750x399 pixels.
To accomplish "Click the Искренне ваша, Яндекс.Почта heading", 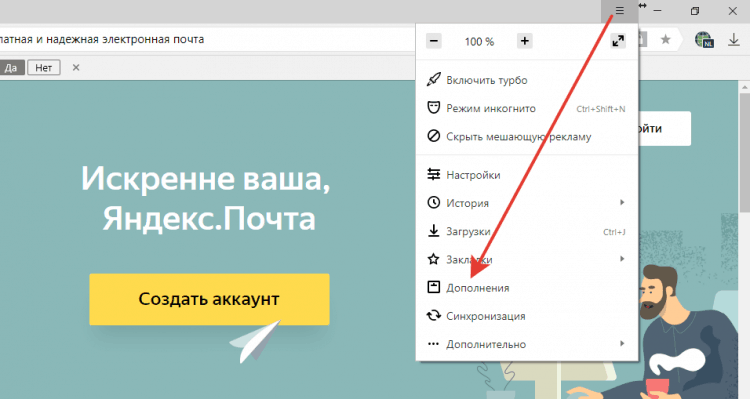I will (206, 199).
